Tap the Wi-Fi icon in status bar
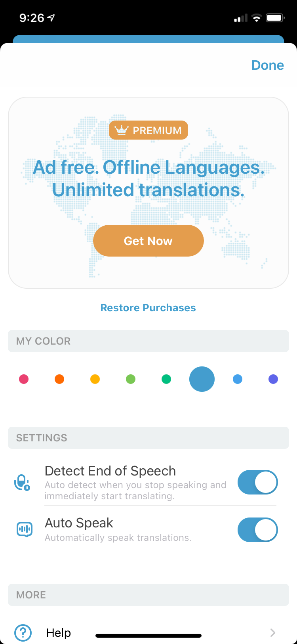Image resolution: width=297 pixels, height=644 pixels. [x=257, y=18]
